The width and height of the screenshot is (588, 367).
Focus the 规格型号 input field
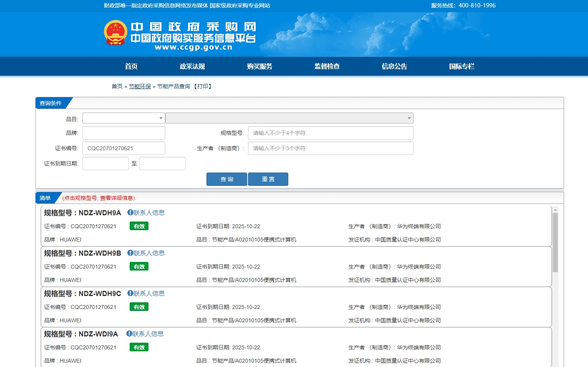(x=330, y=133)
